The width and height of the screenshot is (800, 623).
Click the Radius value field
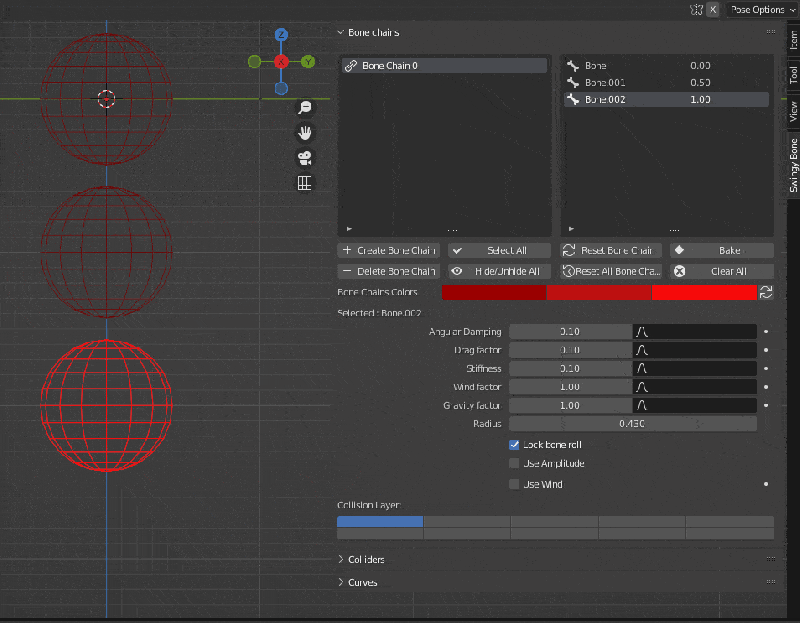[633, 423]
